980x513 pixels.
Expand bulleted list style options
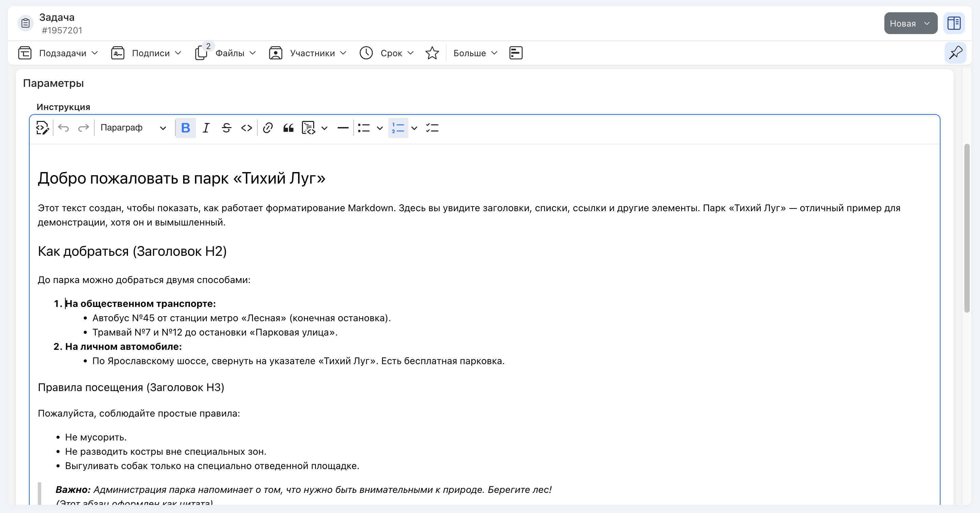380,128
